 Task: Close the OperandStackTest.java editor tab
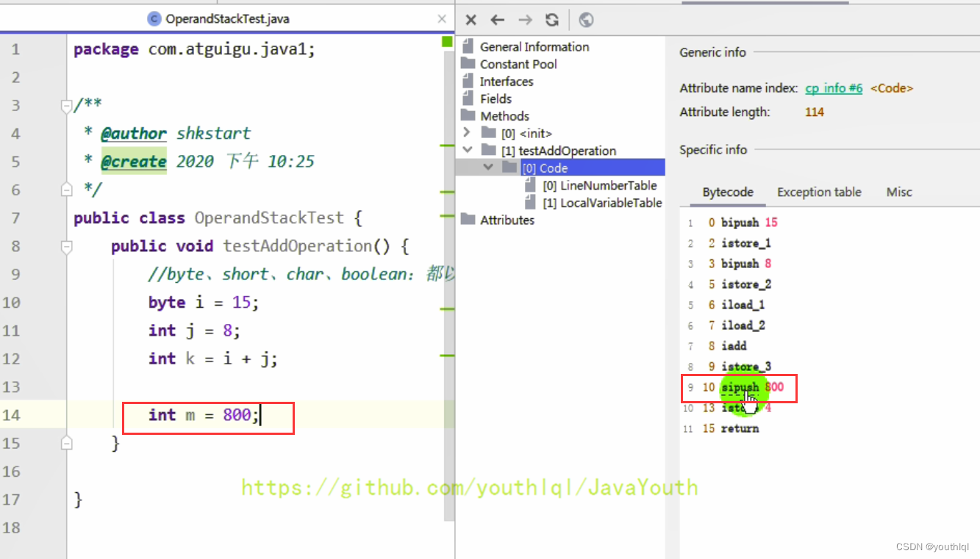(441, 19)
